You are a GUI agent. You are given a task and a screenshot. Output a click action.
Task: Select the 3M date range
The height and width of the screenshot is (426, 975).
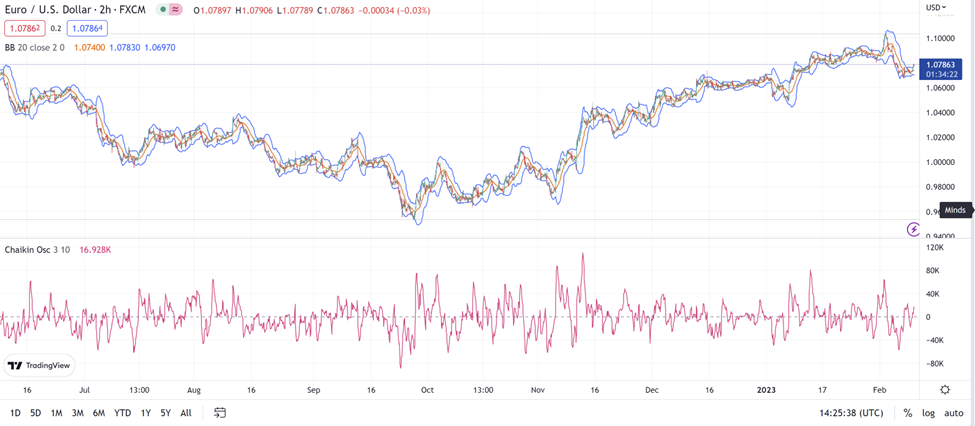click(78, 413)
